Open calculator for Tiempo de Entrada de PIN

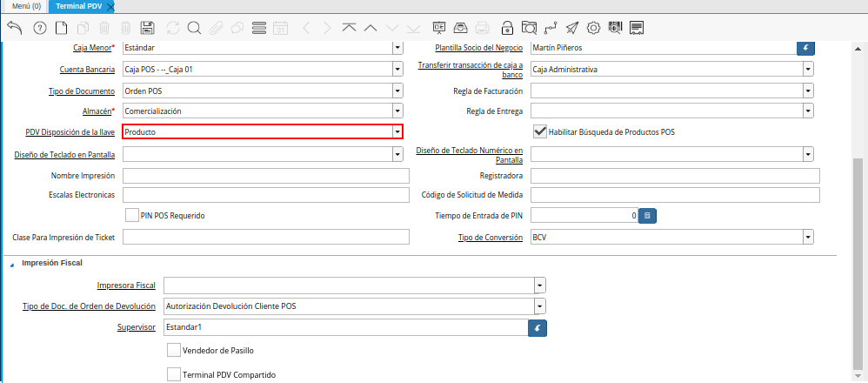tap(647, 216)
